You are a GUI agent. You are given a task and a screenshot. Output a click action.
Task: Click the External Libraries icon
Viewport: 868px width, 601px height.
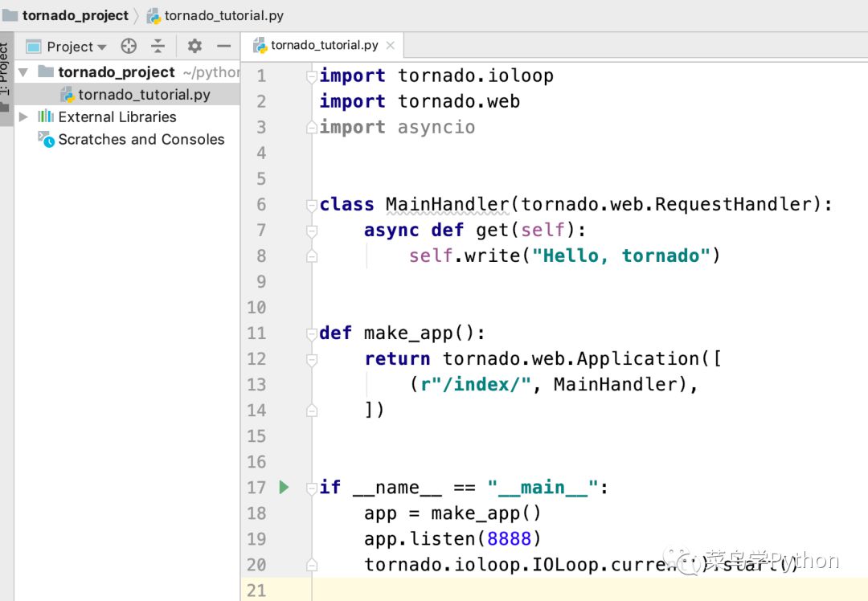(46, 117)
